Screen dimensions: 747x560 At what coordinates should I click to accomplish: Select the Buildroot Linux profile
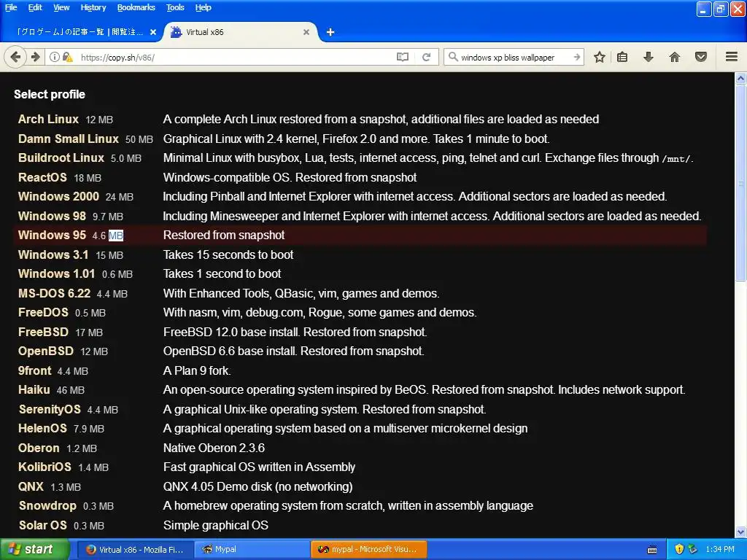tap(61, 157)
